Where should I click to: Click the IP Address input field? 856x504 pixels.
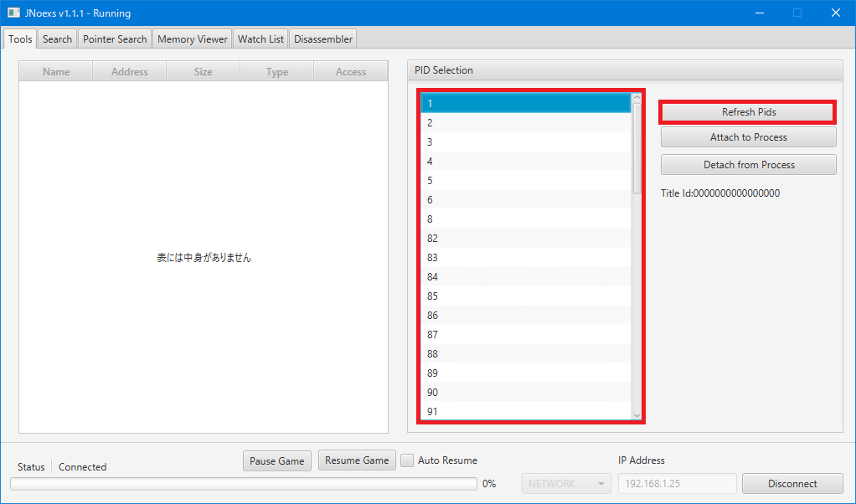677,484
